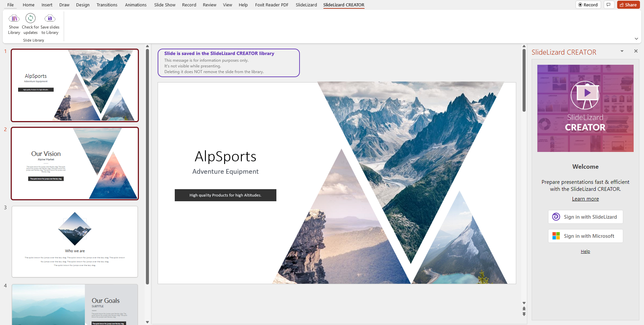The width and height of the screenshot is (644, 325).
Task: Open the Record button in title bar
Action: 588,5
